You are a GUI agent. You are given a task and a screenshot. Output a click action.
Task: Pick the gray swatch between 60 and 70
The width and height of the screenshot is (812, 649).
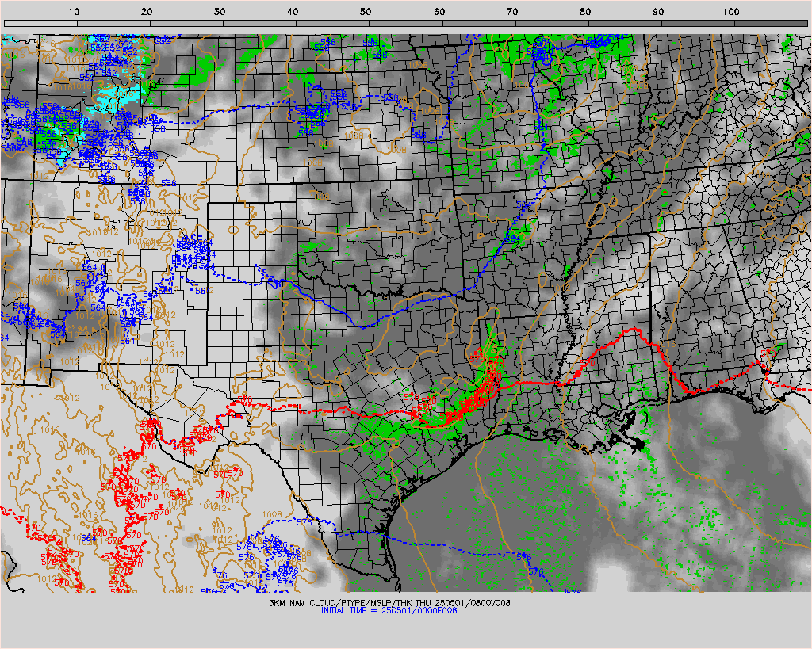(x=479, y=23)
